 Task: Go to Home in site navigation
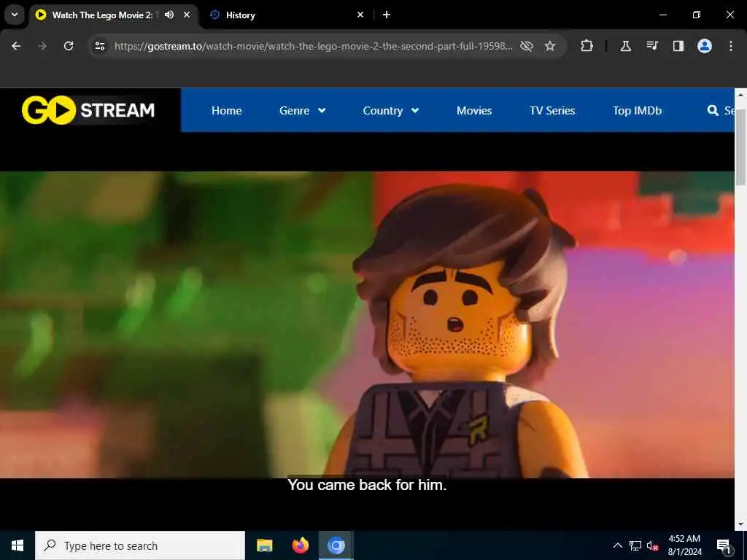[227, 111]
